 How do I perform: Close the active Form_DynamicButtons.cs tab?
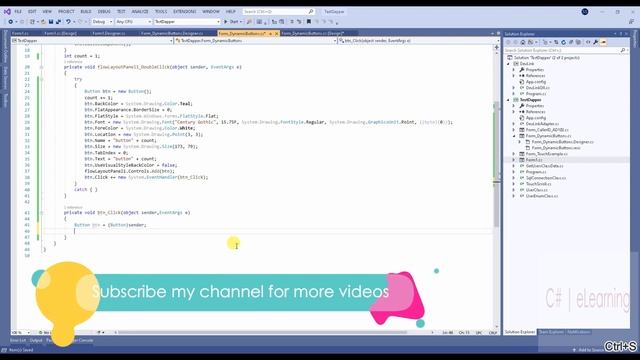(276, 33)
